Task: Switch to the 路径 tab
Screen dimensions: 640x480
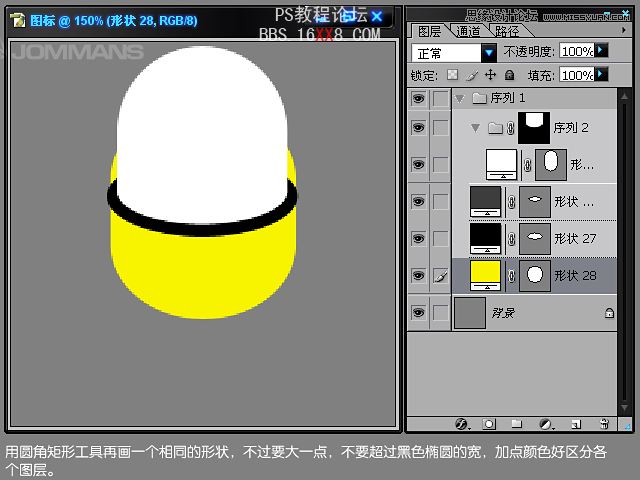Action: click(507, 31)
